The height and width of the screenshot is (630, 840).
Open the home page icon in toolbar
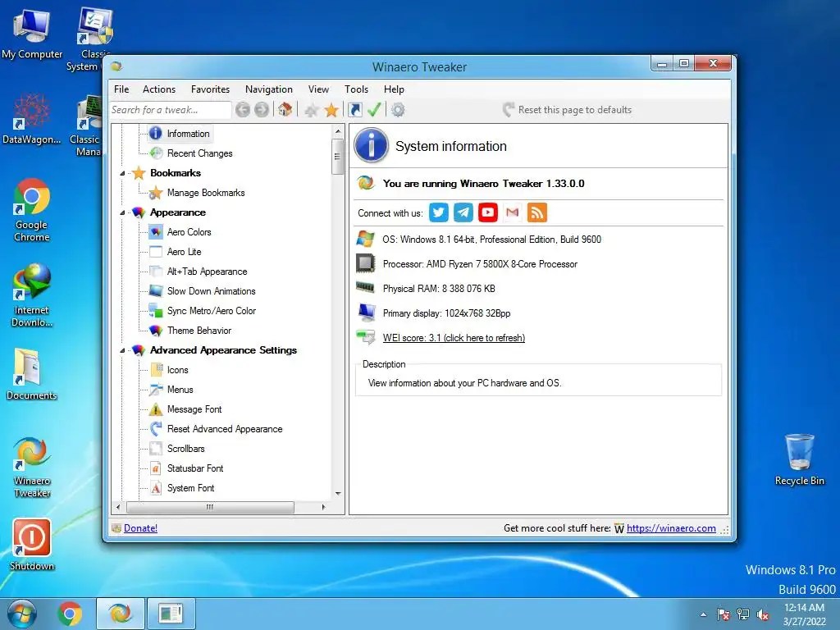click(x=285, y=110)
